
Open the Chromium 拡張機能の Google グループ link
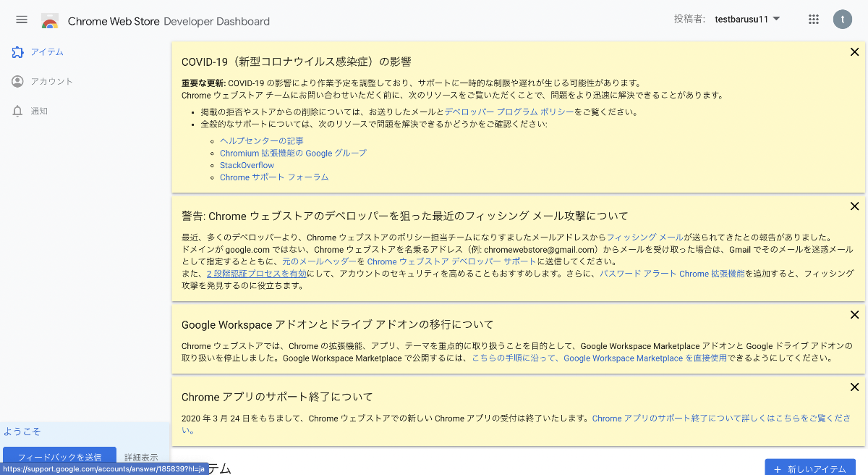(293, 154)
